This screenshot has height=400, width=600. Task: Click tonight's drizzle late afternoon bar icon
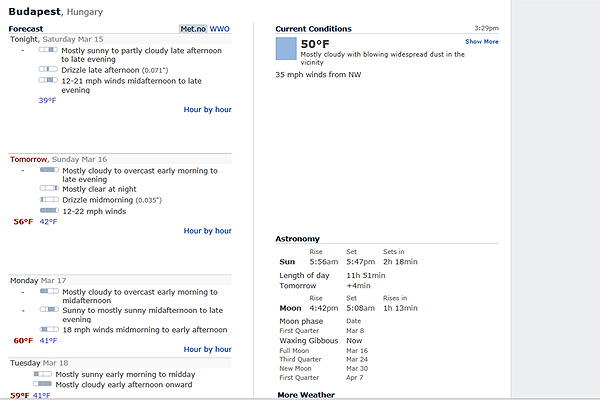pos(49,70)
